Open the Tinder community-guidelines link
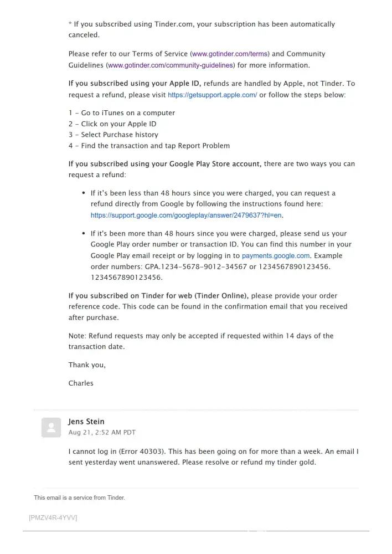 pyautogui.click(x=171, y=65)
